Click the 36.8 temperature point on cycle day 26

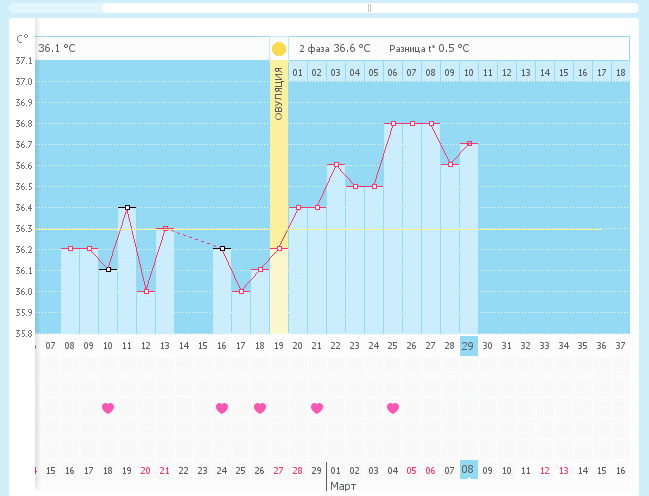[x=412, y=123]
